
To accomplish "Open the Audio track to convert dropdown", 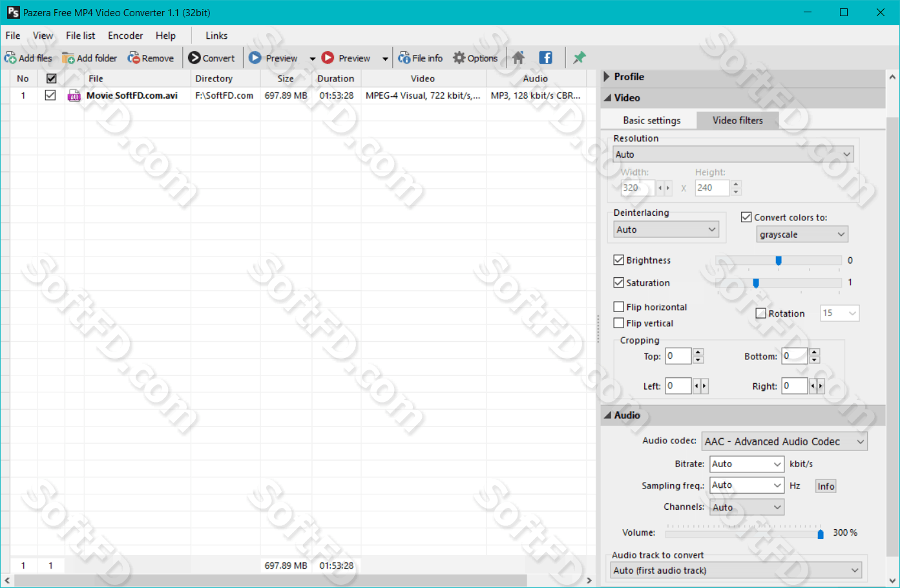I will (x=736, y=571).
